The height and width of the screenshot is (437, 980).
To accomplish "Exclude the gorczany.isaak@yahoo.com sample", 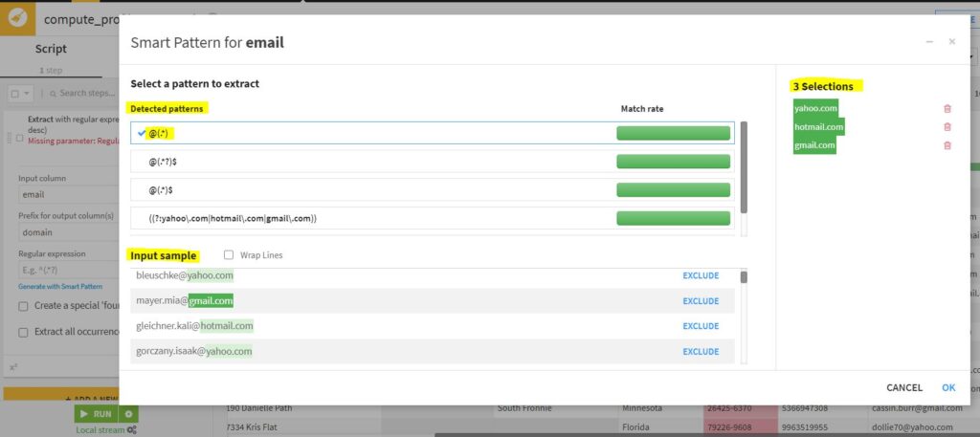I will coord(701,352).
